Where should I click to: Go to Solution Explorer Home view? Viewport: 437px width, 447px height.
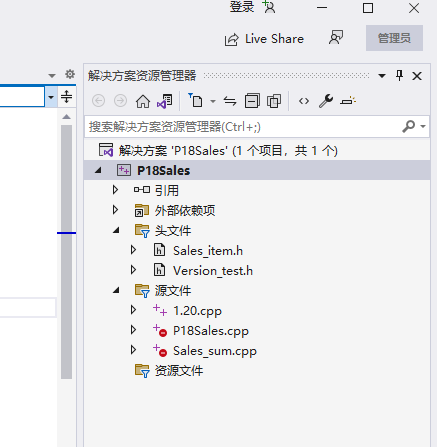coord(143,101)
